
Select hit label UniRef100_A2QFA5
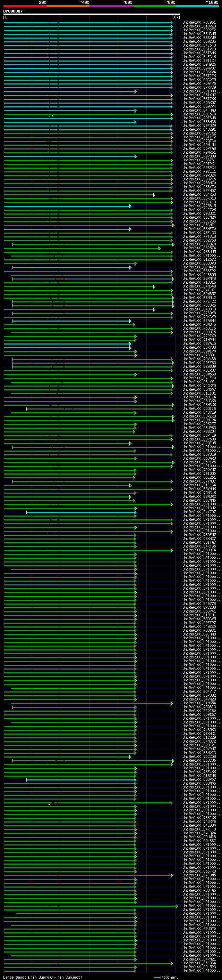[x=199, y=443]
